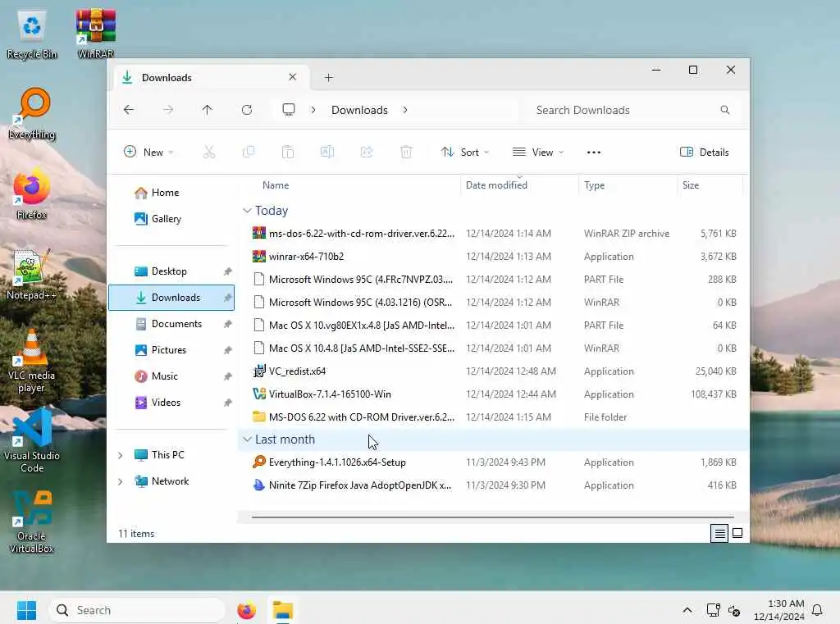Image resolution: width=840 pixels, height=624 pixels.
Task: Open the View dropdown
Action: (x=538, y=153)
